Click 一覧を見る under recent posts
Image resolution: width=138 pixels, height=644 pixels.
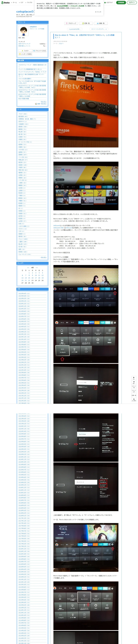(x=43, y=102)
